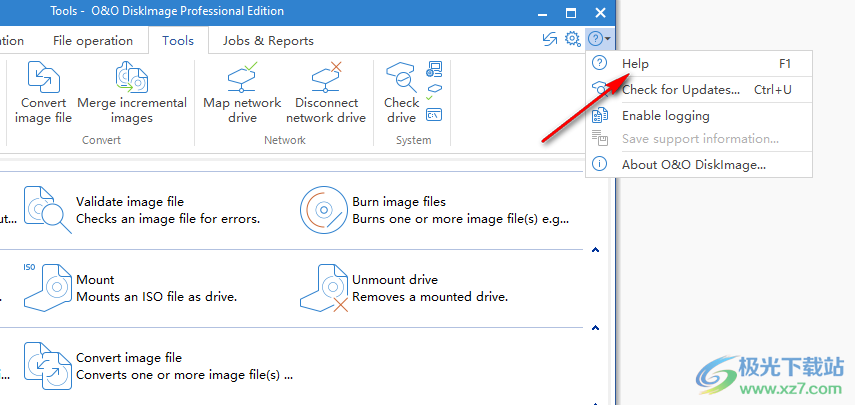Click the Merge incremental images ribbon icon
This screenshot has width=855, height=405.
(131, 77)
